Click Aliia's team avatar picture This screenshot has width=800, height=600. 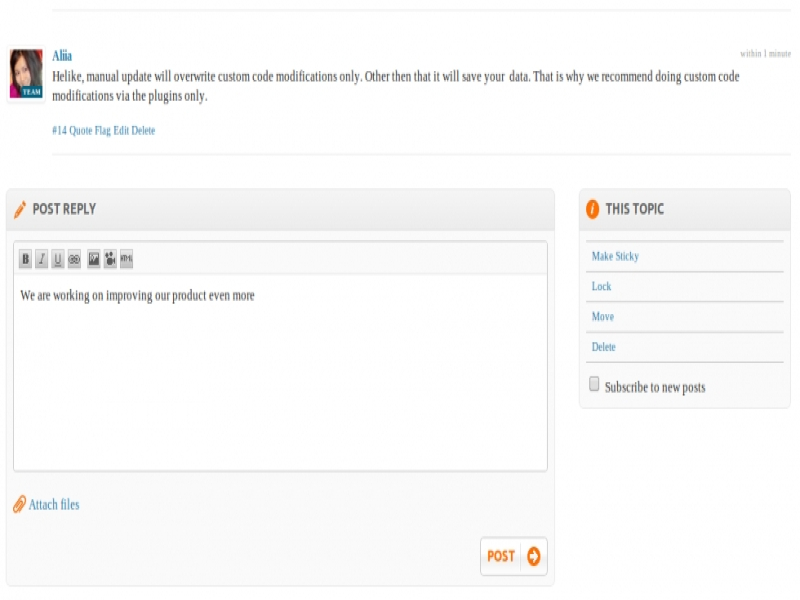26,74
